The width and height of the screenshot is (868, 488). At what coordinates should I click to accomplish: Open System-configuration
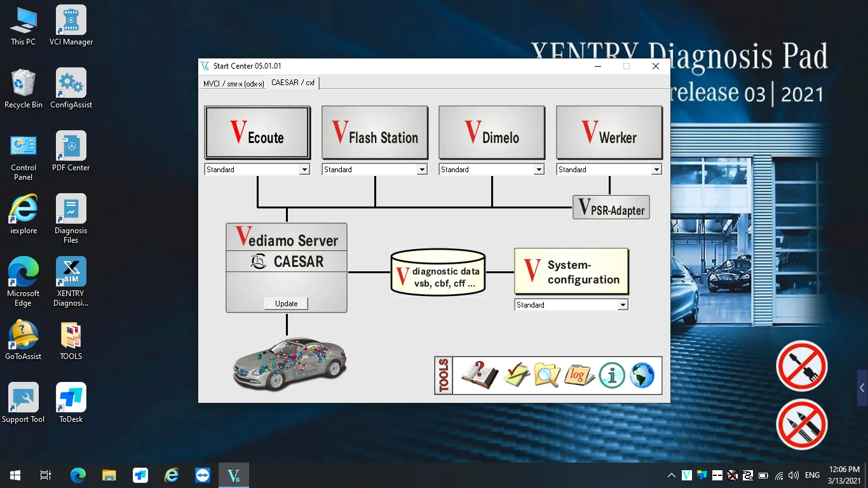click(x=571, y=271)
